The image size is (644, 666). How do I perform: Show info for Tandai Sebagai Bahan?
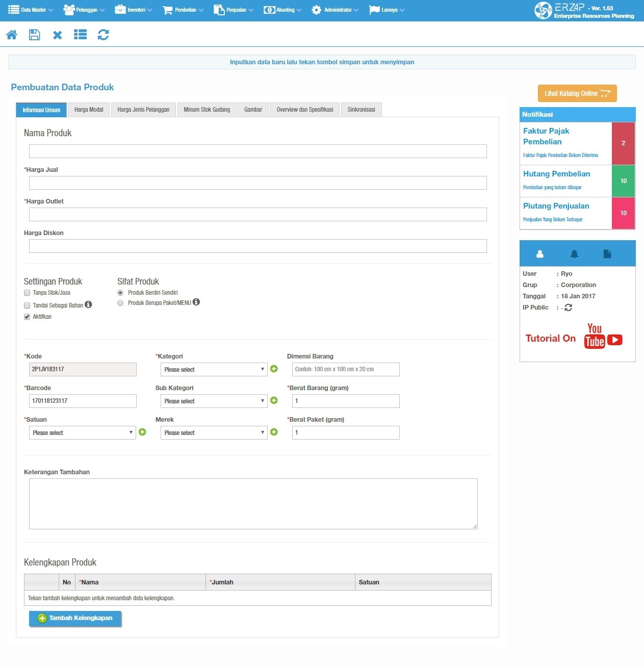pyautogui.click(x=88, y=304)
